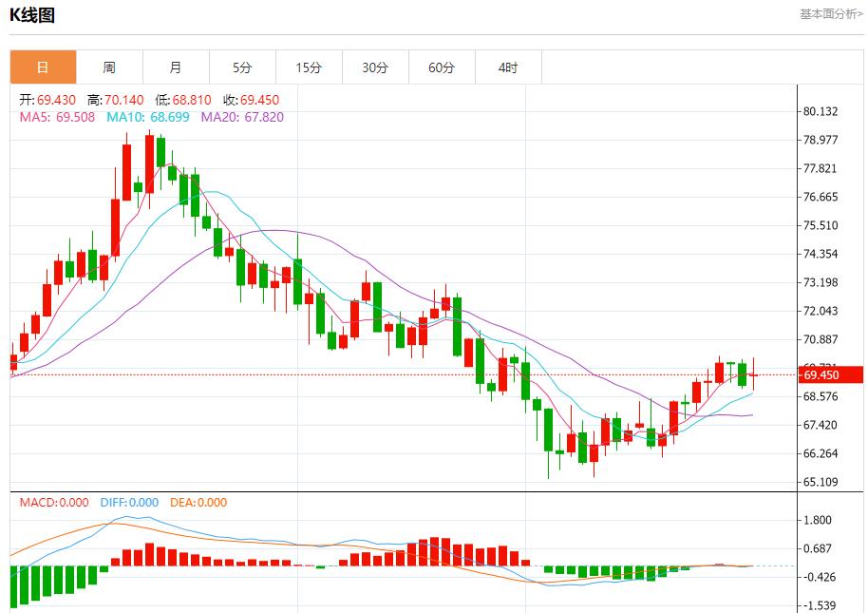Click the 1.800 MACD axis label

click(x=818, y=520)
